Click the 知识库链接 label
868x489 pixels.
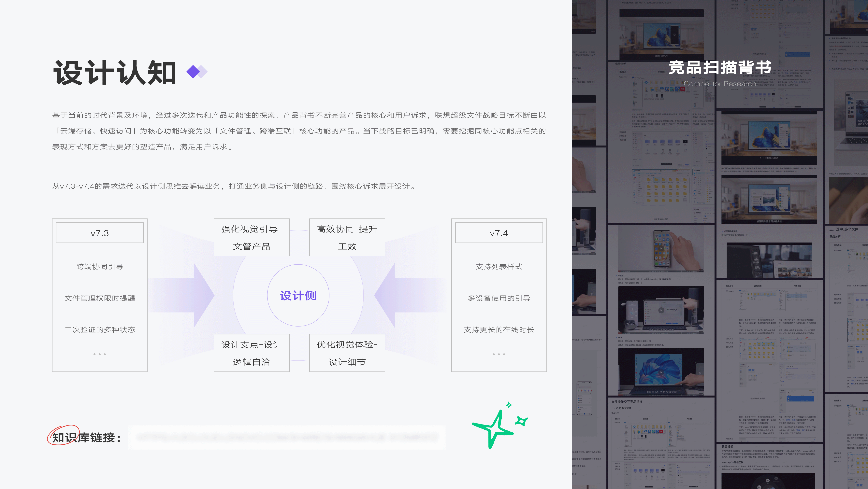tap(86, 438)
